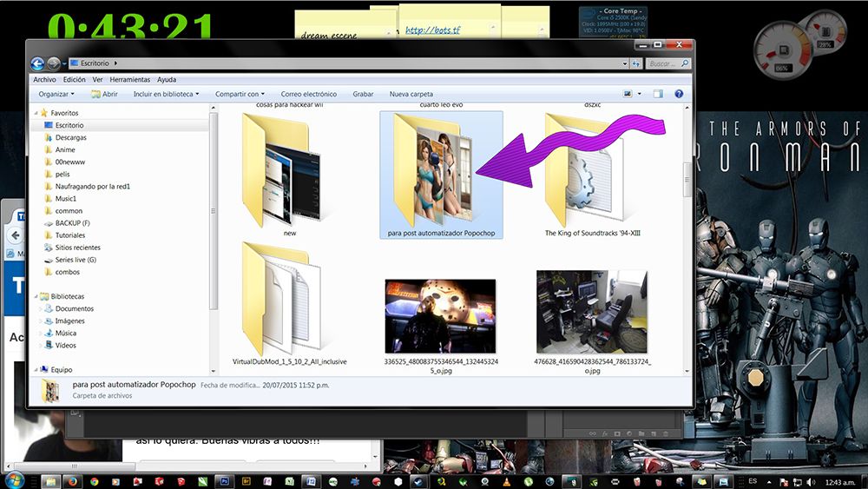868x489 pixels.
Task: Select the 336525_480083755346544 jpg thumbnail
Action: click(441, 317)
